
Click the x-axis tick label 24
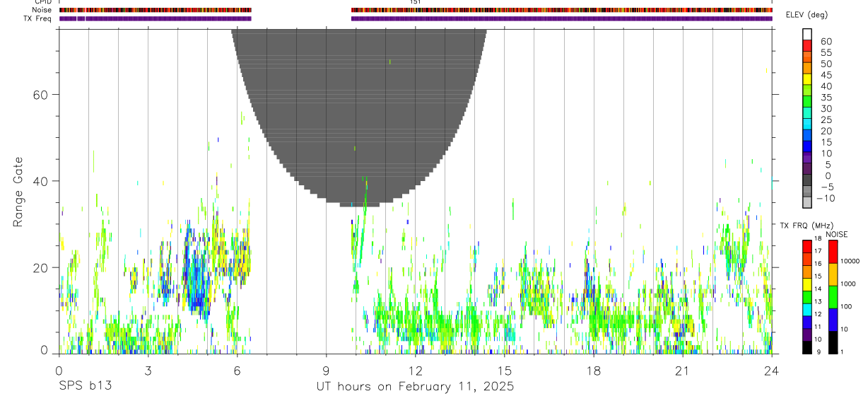tap(772, 371)
